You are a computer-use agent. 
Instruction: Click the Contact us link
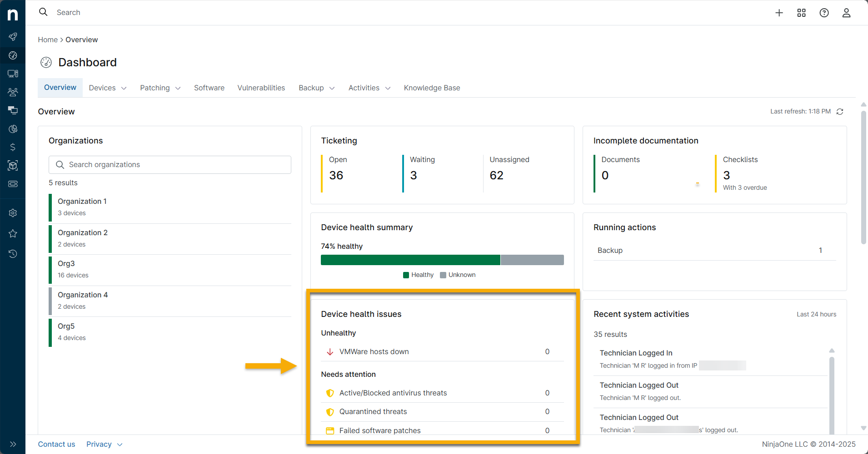[56, 444]
